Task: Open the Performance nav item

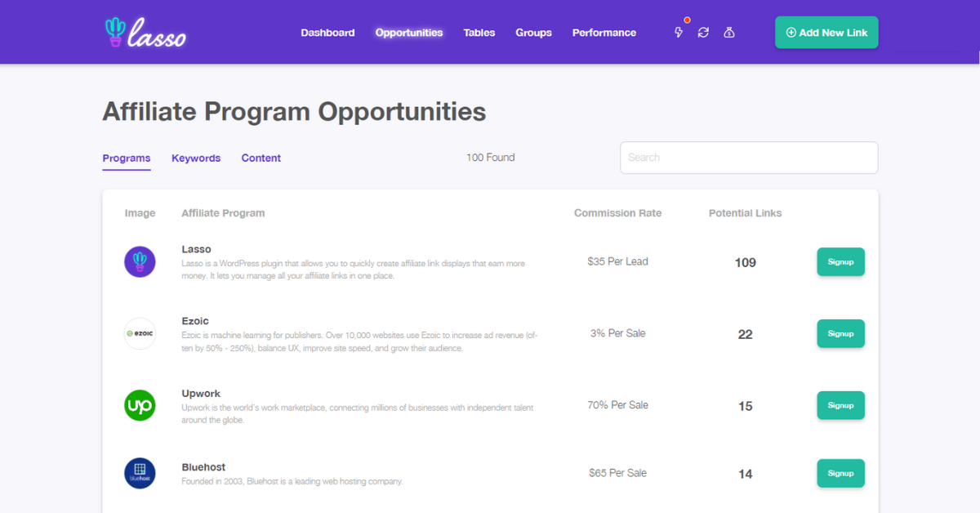Action: coord(604,33)
